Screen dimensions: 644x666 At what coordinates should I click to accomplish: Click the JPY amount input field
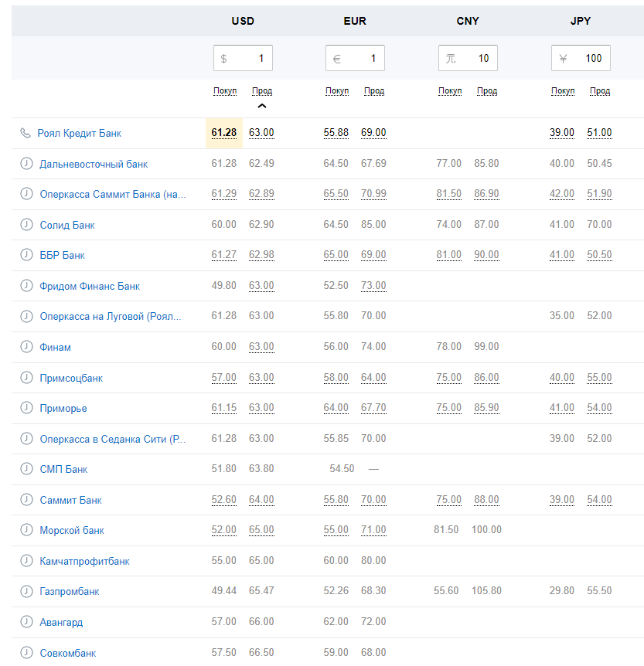pyautogui.click(x=581, y=58)
